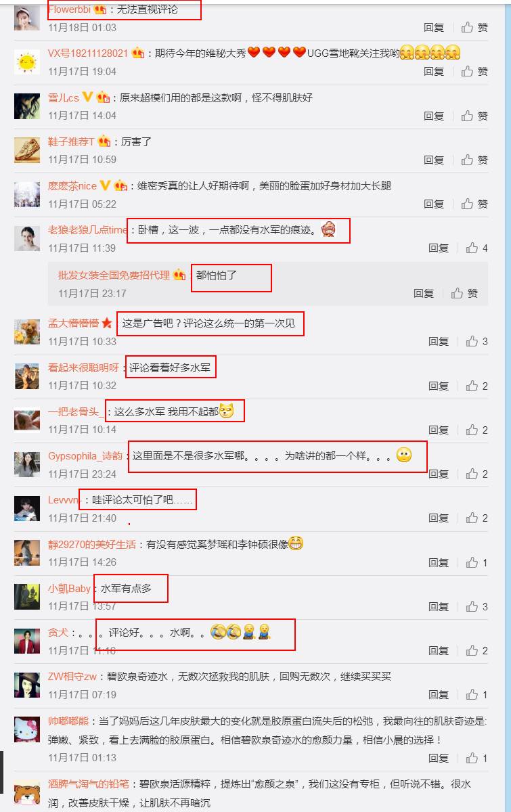The image size is (511, 812).
Task: Like Gypsophila_诗韵's comment
Action: coord(476,474)
